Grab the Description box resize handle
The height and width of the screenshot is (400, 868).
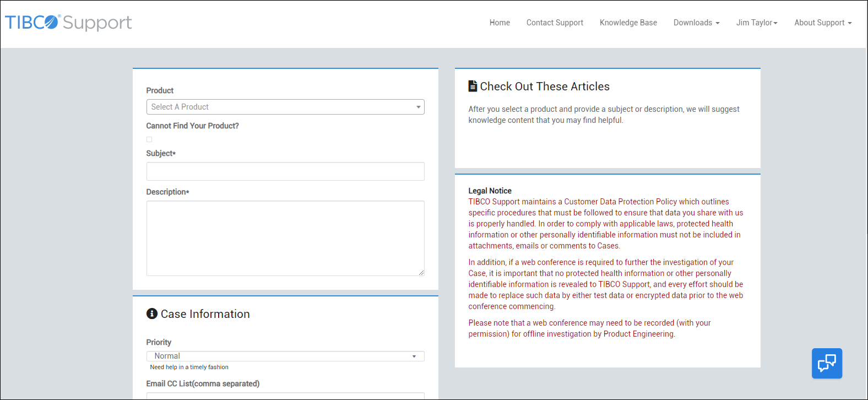pyautogui.click(x=421, y=273)
